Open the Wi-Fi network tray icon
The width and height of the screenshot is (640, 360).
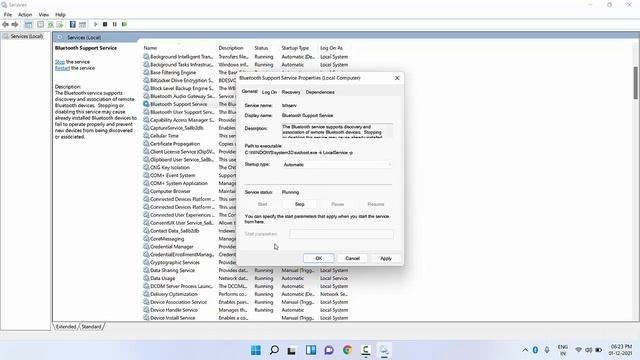[x=578, y=350]
